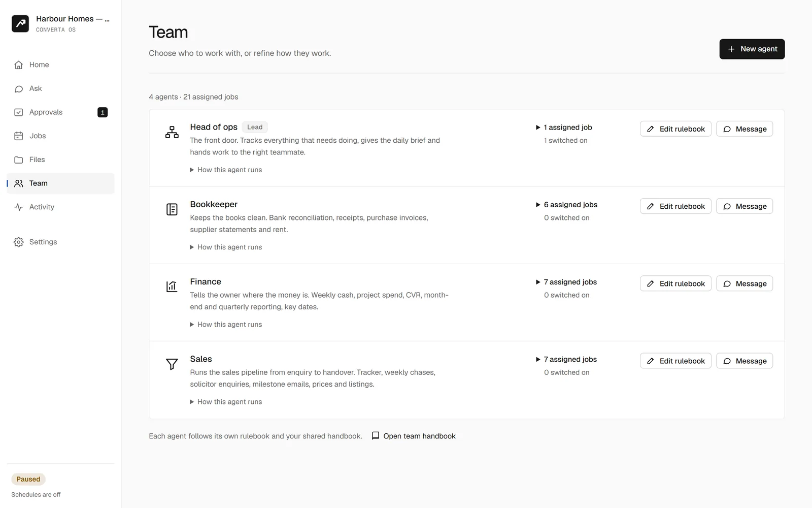The height and width of the screenshot is (508, 812).
Task: Click the Ask chat bubble icon
Action: click(19, 88)
